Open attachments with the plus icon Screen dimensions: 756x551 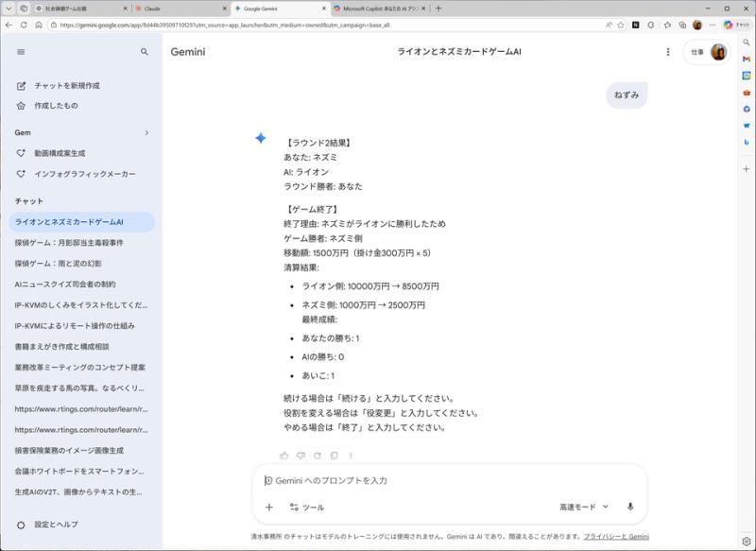click(271, 506)
